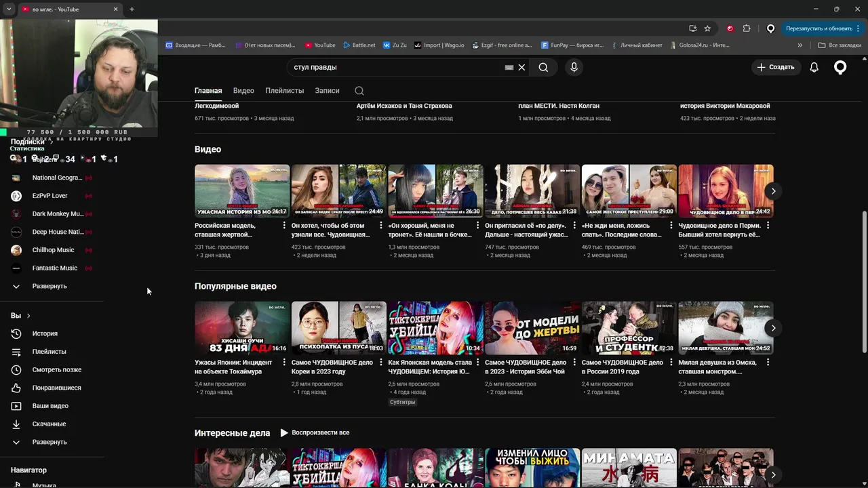Open the EzPvP Lover channel avatar
Image resolution: width=868 pixels, height=488 pixels.
point(16,196)
